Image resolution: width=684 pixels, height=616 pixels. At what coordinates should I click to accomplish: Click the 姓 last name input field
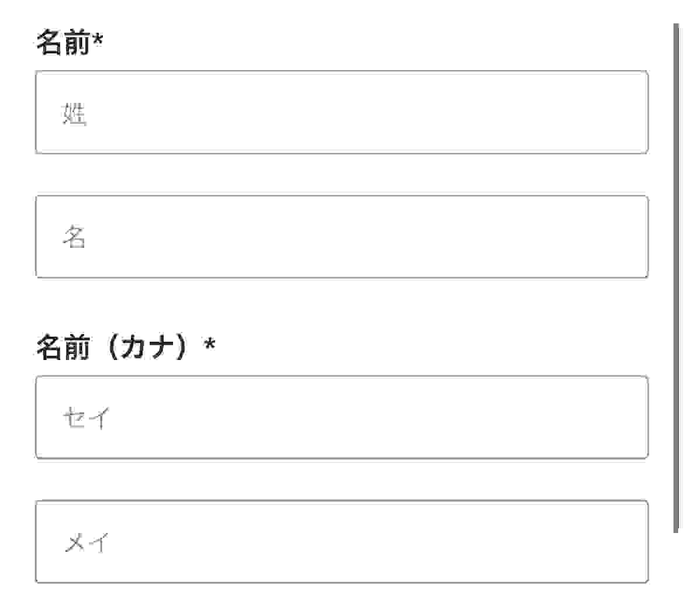[341, 112]
